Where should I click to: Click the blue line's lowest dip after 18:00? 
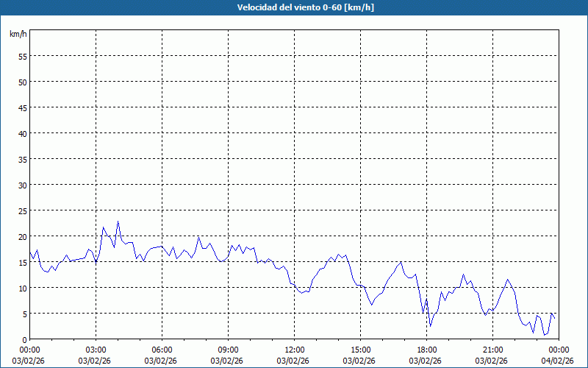click(545, 335)
